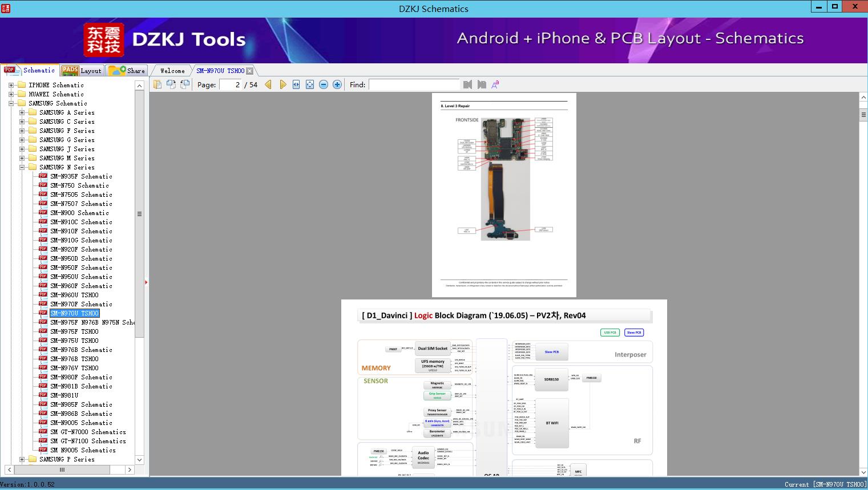Open SM-N7505 Schematic from tree
Screen dimensions: 868x490
81,195
